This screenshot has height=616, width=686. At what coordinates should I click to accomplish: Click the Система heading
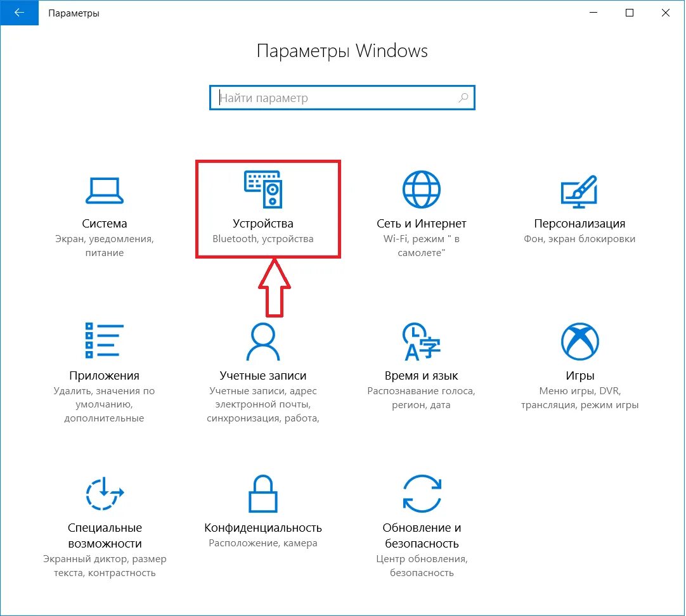[105, 224]
